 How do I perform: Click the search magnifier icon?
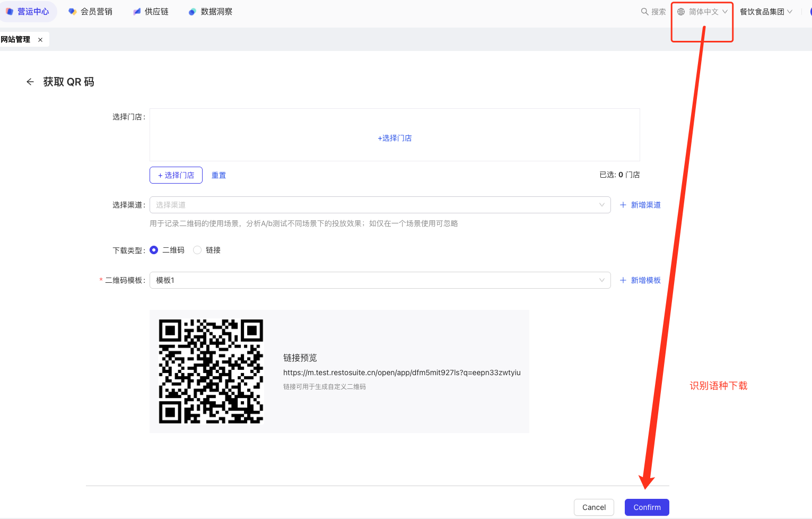pos(644,12)
